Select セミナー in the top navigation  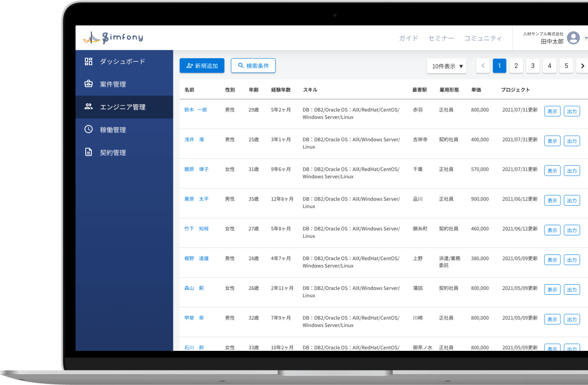coord(441,38)
